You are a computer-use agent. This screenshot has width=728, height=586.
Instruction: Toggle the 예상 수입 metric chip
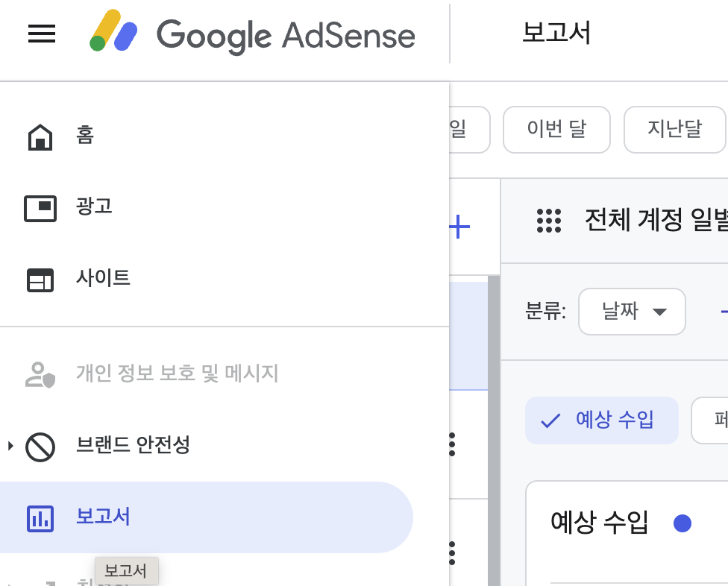tap(602, 420)
